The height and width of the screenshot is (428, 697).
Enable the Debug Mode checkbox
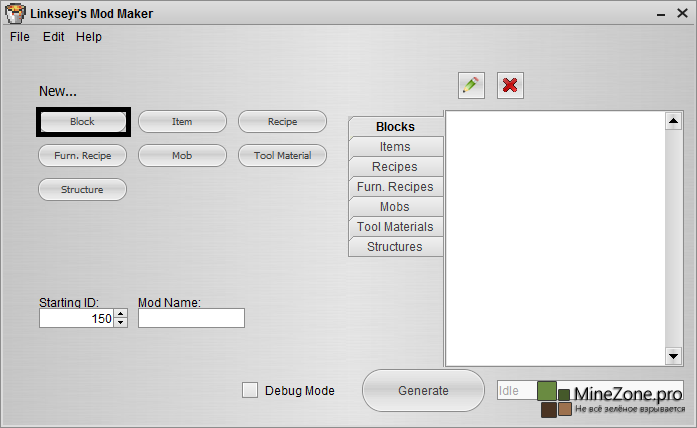pyautogui.click(x=250, y=390)
